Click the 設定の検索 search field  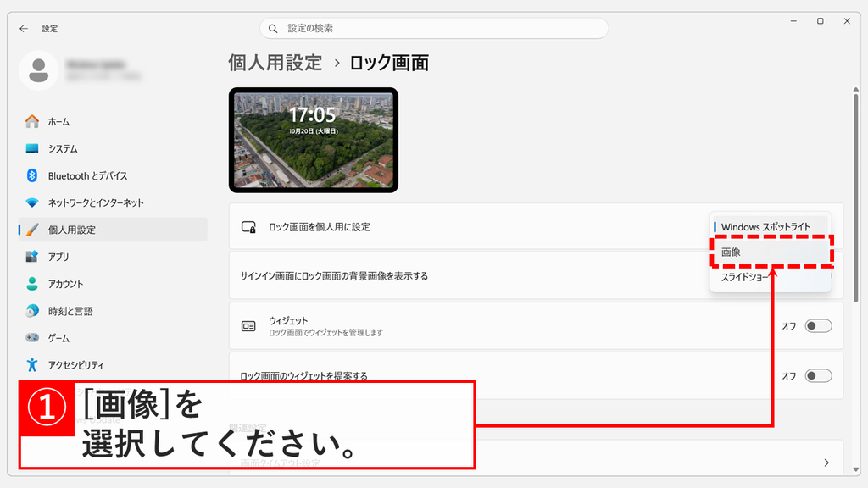coord(434,28)
